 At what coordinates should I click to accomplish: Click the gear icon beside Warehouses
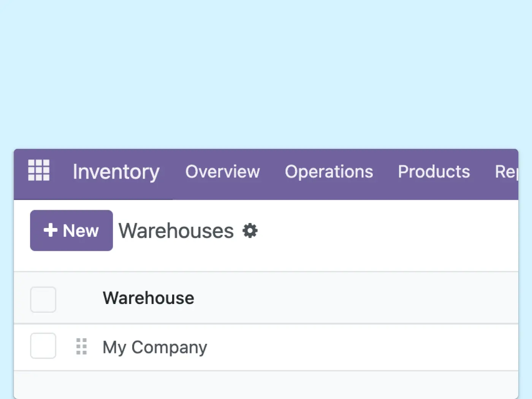(x=250, y=231)
